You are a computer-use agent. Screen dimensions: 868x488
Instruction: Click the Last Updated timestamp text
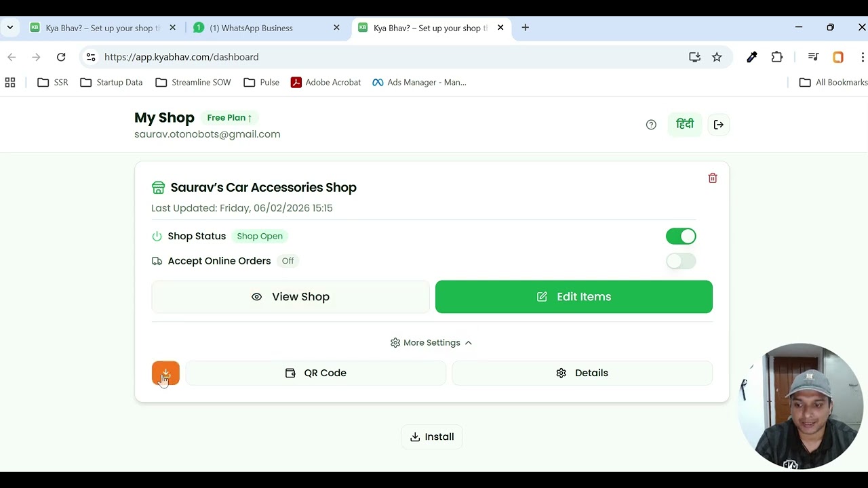242,208
